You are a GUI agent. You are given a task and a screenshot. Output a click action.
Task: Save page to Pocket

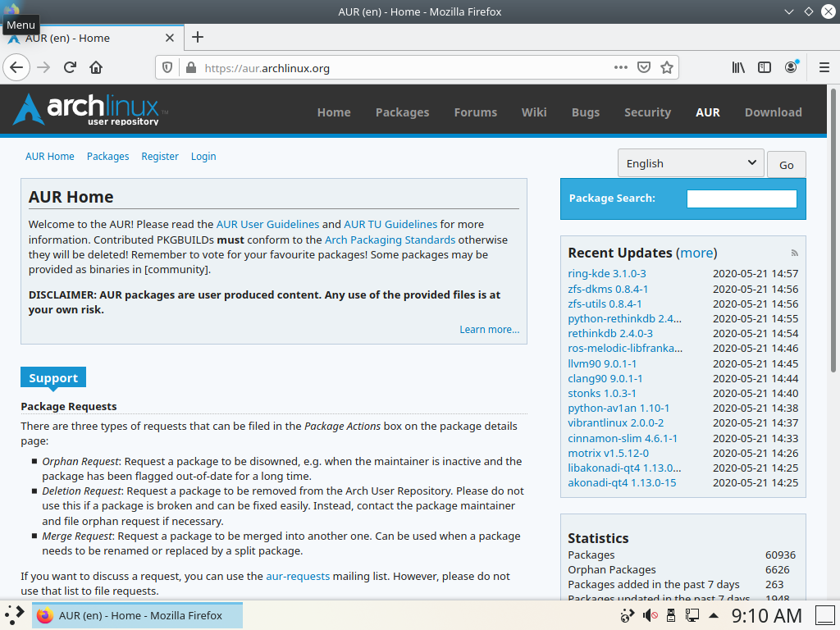click(x=644, y=67)
